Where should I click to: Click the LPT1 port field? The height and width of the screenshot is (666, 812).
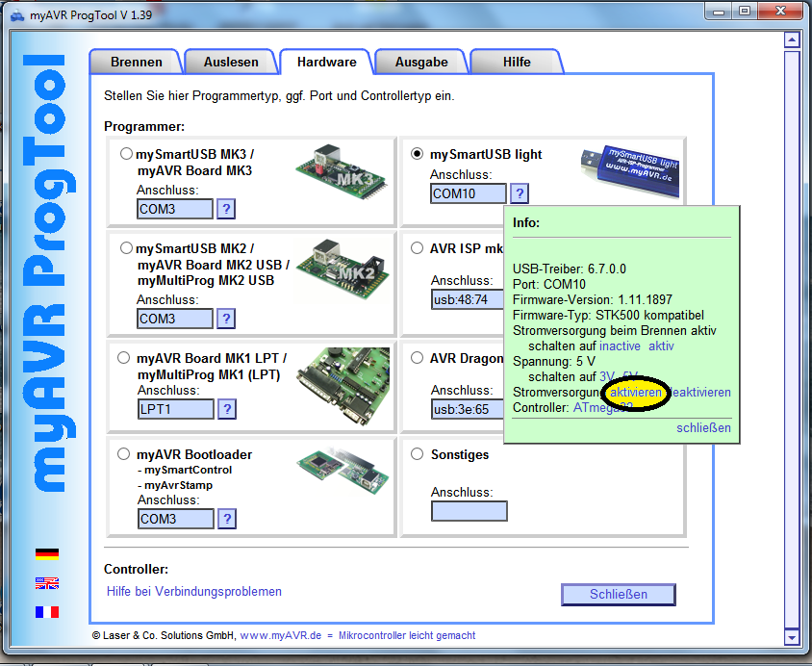tap(175, 409)
